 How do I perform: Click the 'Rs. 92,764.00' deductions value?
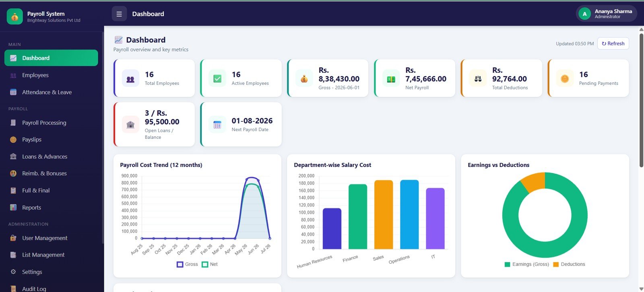tap(510, 74)
